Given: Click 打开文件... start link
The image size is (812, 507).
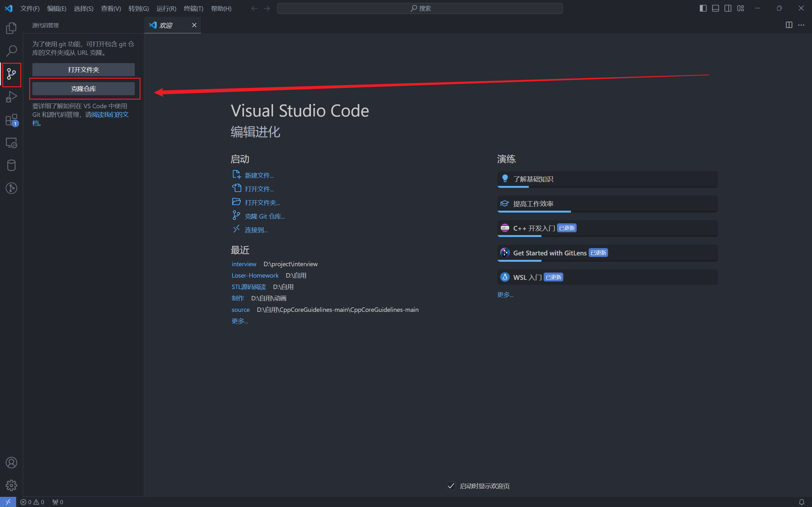Looking at the screenshot, I should (x=259, y=189).
